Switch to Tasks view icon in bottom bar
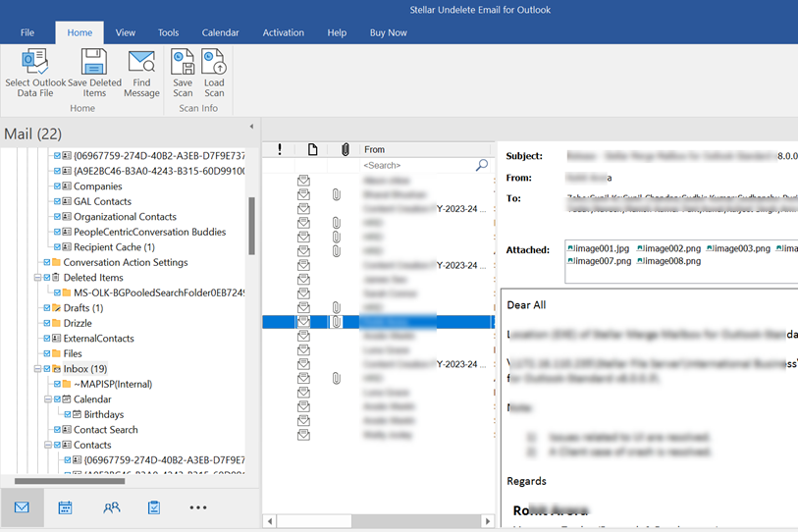Viewport: 798px width, 532px height. (x=154, y=507)
